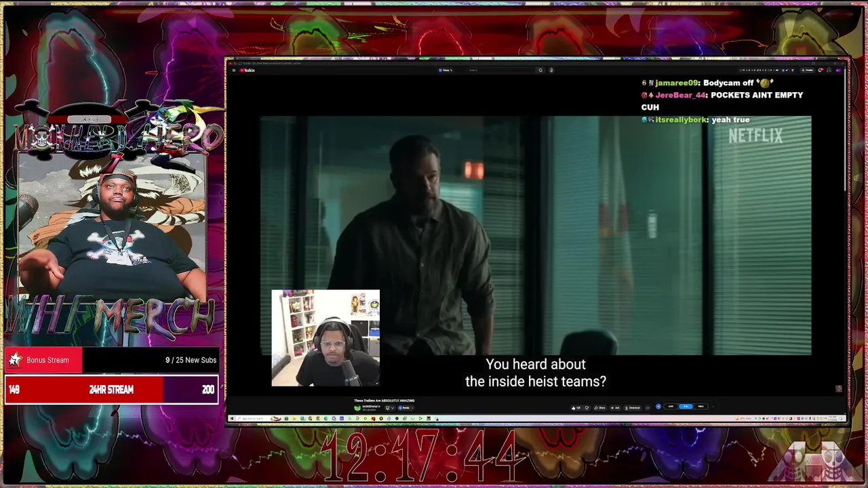The height and width of the screenshot is (488, 868).
Task: Focus the YouTube search field
Action: pyautogui.click(x=500, y=70)
